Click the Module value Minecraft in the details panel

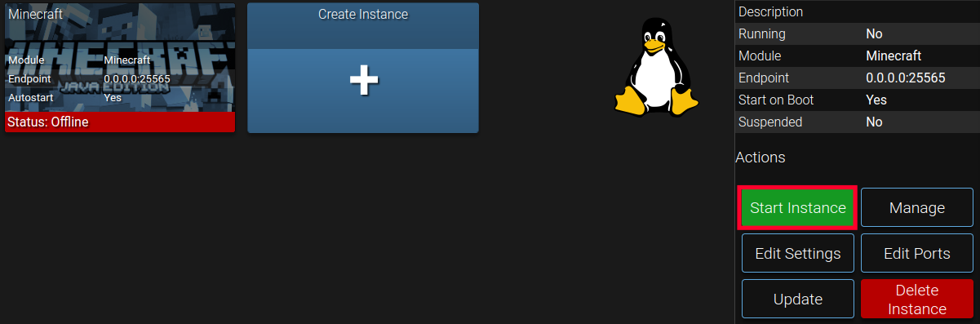[894, 56]
